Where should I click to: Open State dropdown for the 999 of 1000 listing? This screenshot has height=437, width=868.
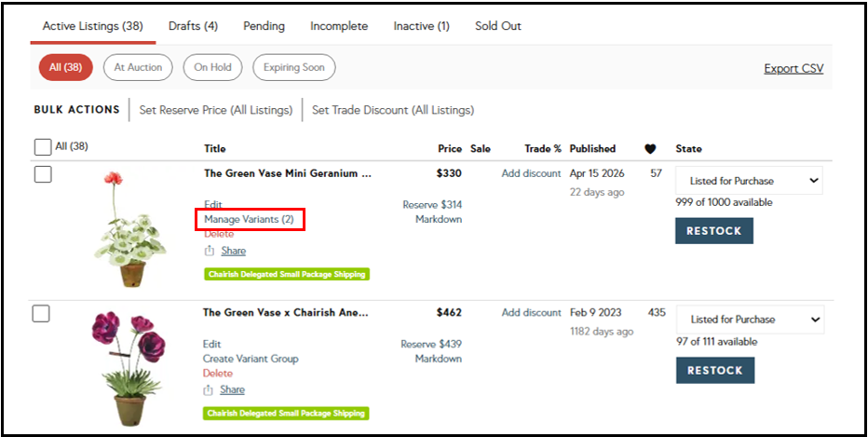pyautogui.click(x=749, y=181)
